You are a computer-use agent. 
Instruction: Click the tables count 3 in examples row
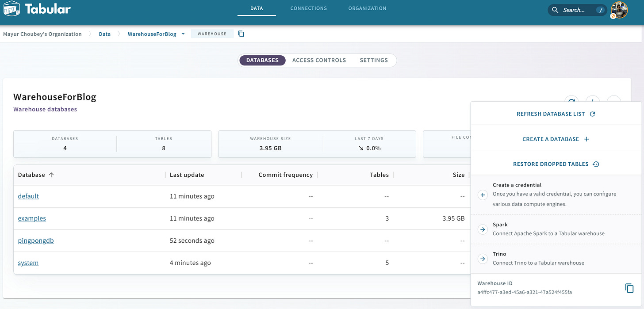pyautogui.click(x=387, y=218)
